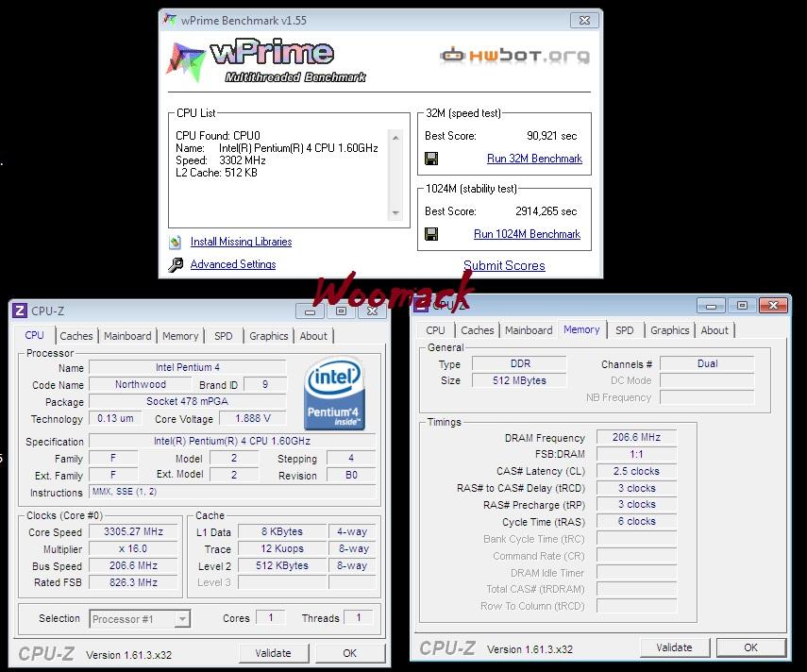Click the wPrime title bar app icon

click(x=169, y=20)
